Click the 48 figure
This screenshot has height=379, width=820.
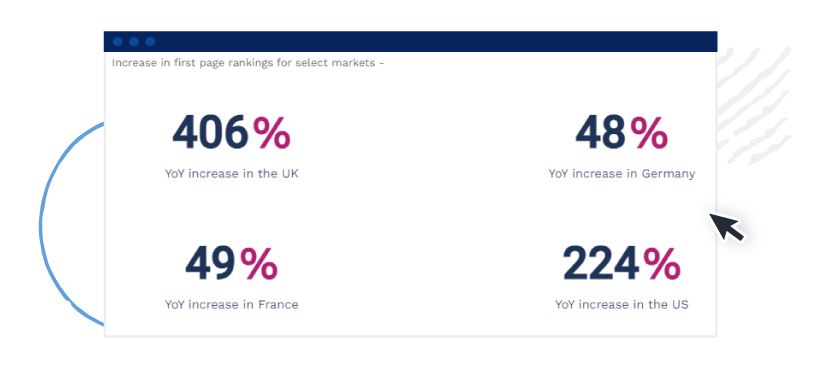pos(600,133)
